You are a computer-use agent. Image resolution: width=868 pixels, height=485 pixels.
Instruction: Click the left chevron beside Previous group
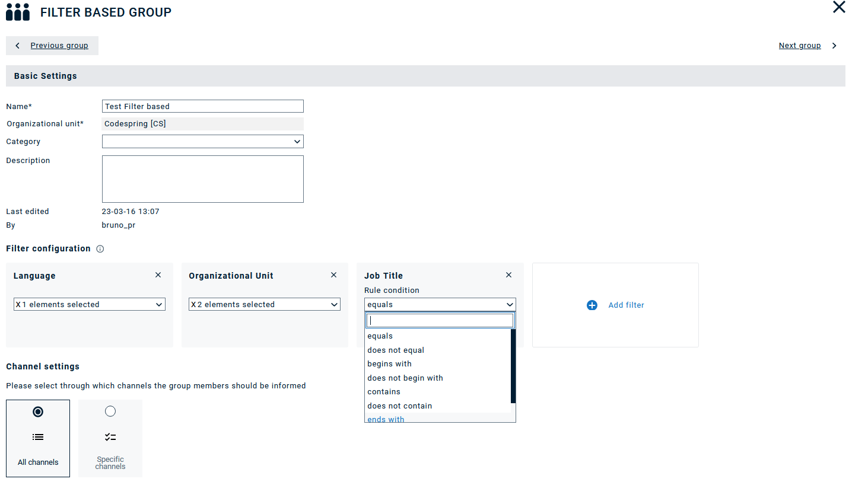click(x=18, y=46)
